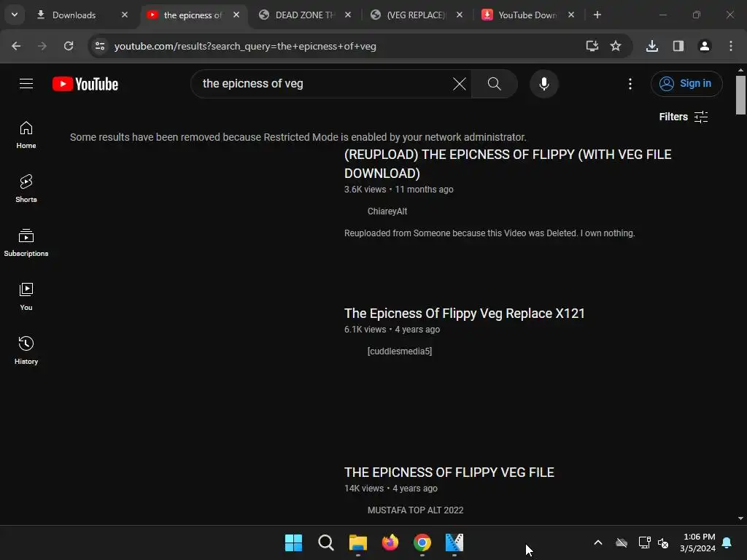Open Windows taskbar Search
Viewport: 747px width, 560px height.
click(x=326, y=542)
